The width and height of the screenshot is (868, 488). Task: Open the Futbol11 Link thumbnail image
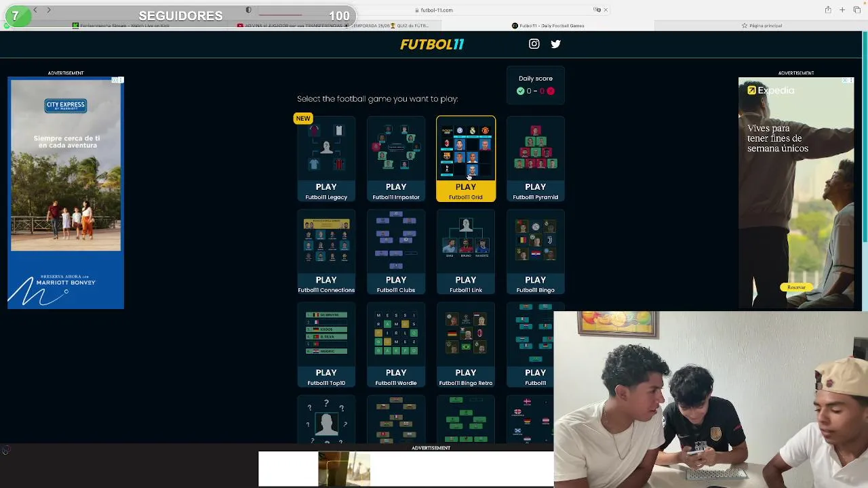click(466, 241)
